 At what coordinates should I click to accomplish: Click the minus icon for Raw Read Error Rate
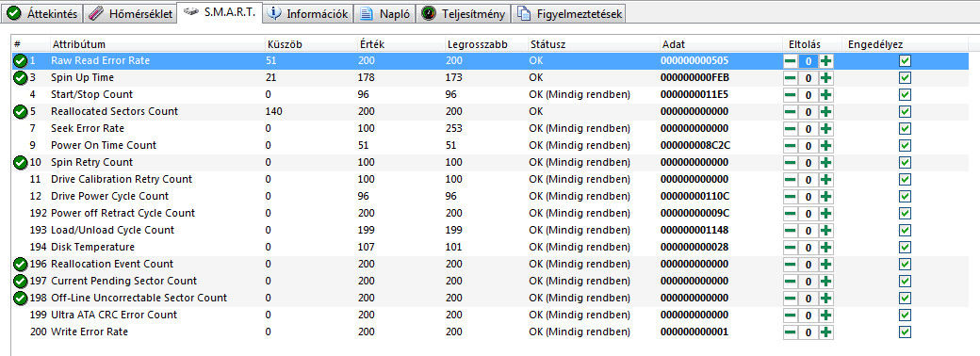pos(791,60)
